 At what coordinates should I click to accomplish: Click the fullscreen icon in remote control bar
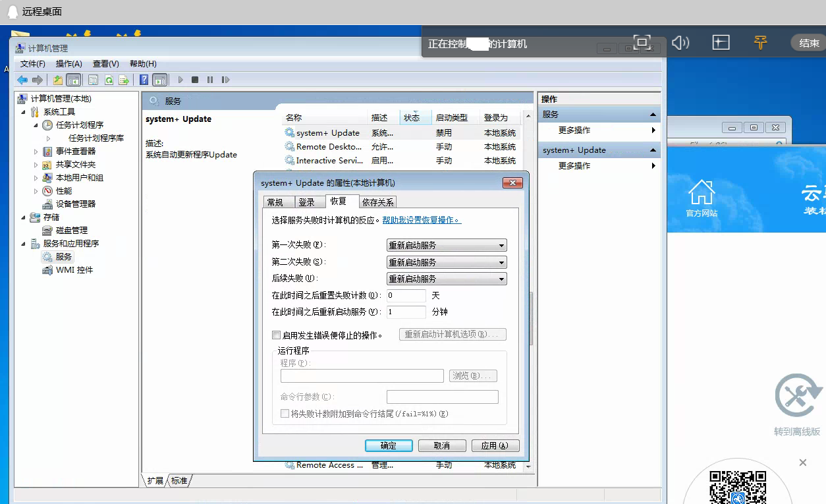(x=642, y=43)
